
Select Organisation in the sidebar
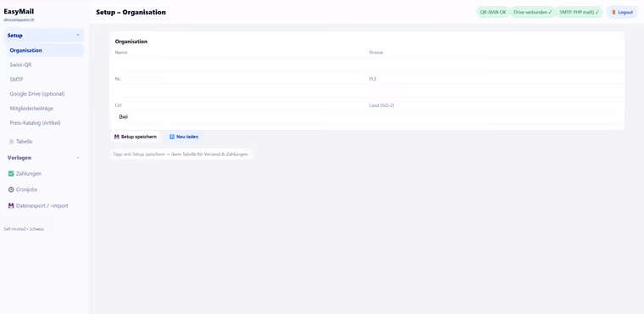44,50
